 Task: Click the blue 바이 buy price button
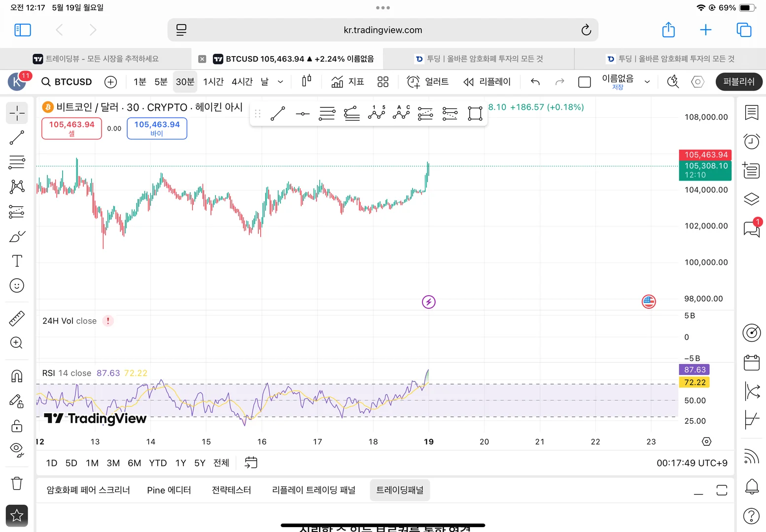coord(157,128)
